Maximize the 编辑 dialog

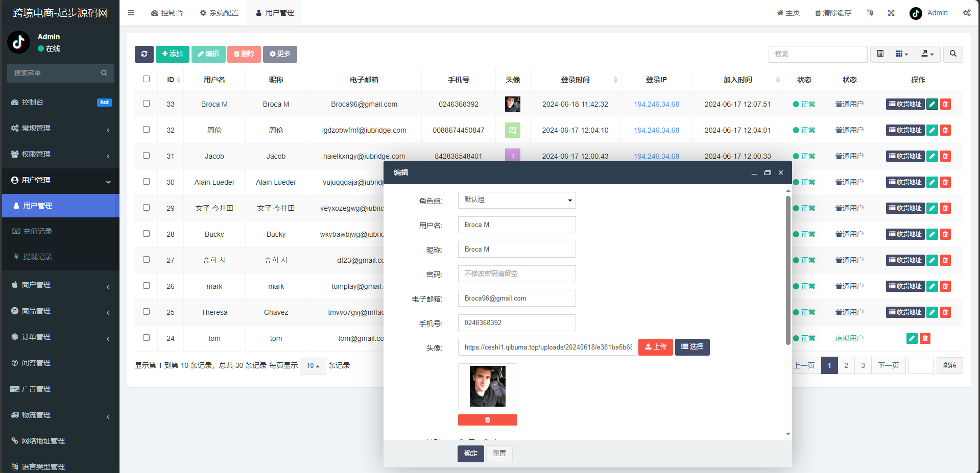pos(767,173)
